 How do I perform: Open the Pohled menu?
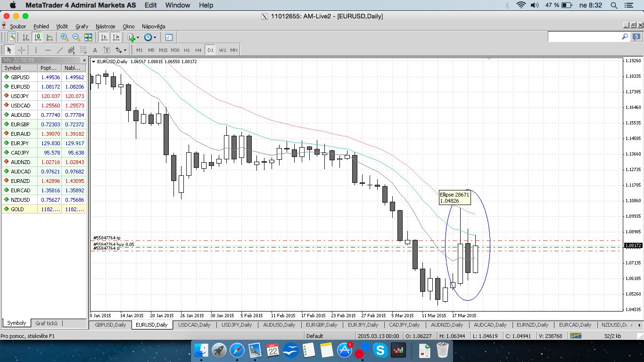tap(41, 26)
